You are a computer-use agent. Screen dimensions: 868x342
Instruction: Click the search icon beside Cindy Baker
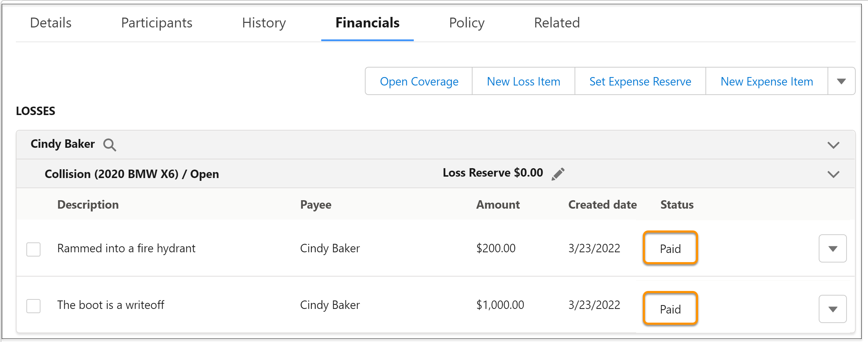109,145
